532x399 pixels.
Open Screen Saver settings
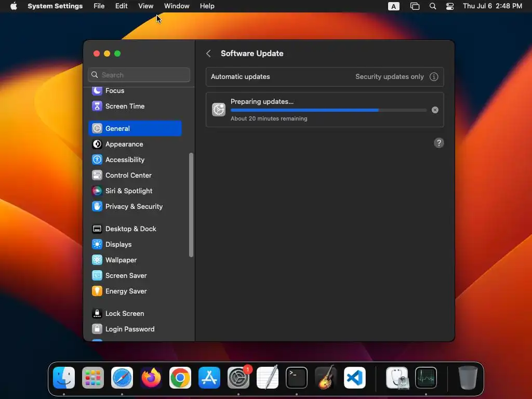135,276
